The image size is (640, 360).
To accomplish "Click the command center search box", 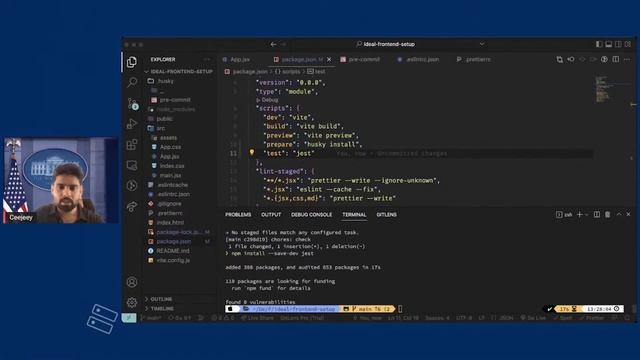I will pos(385,44).
